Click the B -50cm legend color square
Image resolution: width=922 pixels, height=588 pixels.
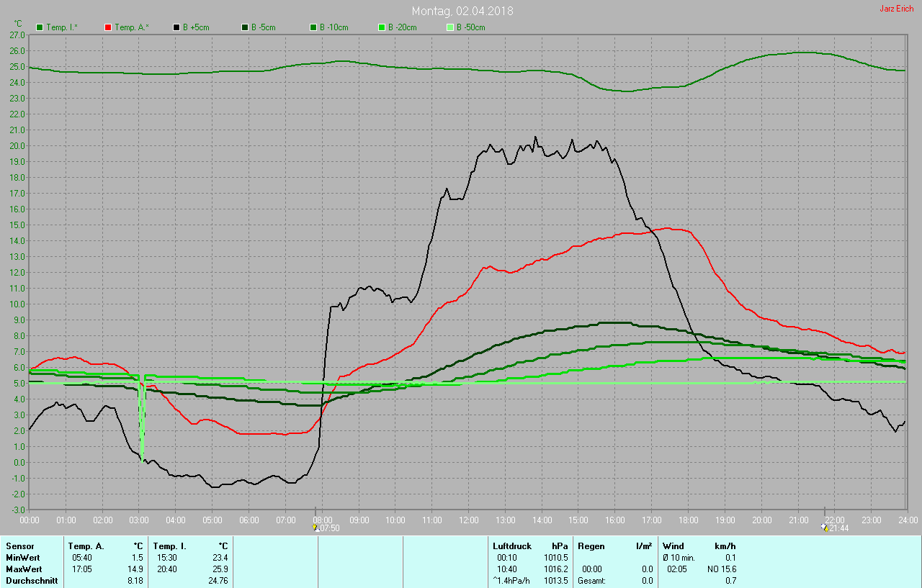(450, 27)
